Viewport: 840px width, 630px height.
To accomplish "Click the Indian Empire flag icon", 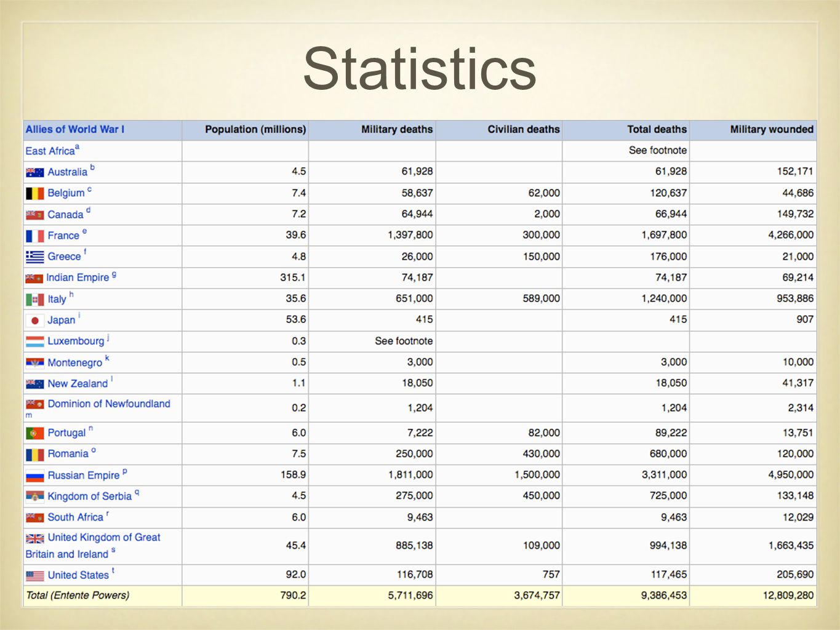I will click(34, 279).
